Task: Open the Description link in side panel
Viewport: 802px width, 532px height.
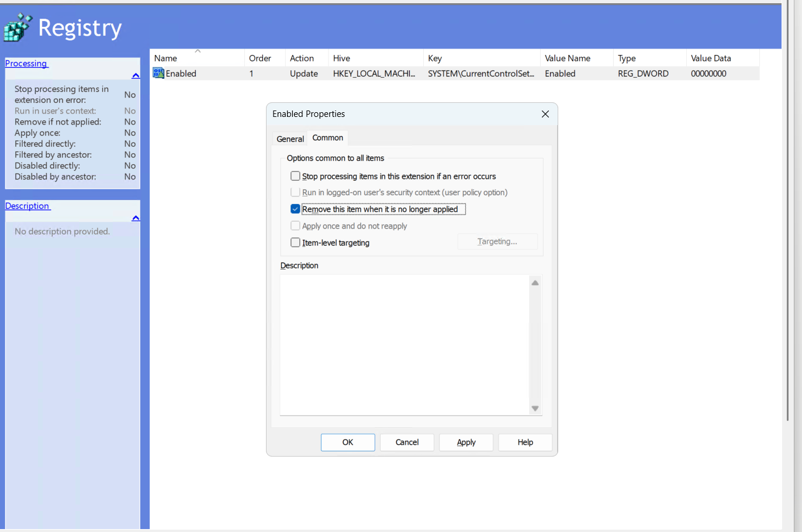Action: pyautogui.click(x=27, y=206)
